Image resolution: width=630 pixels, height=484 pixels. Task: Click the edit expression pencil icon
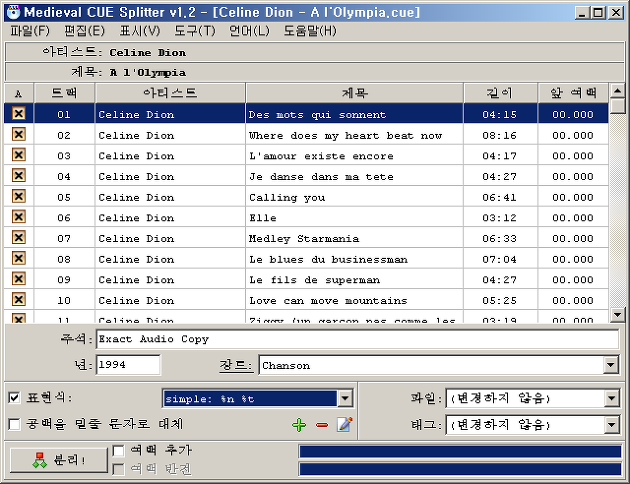coord(344,424)
